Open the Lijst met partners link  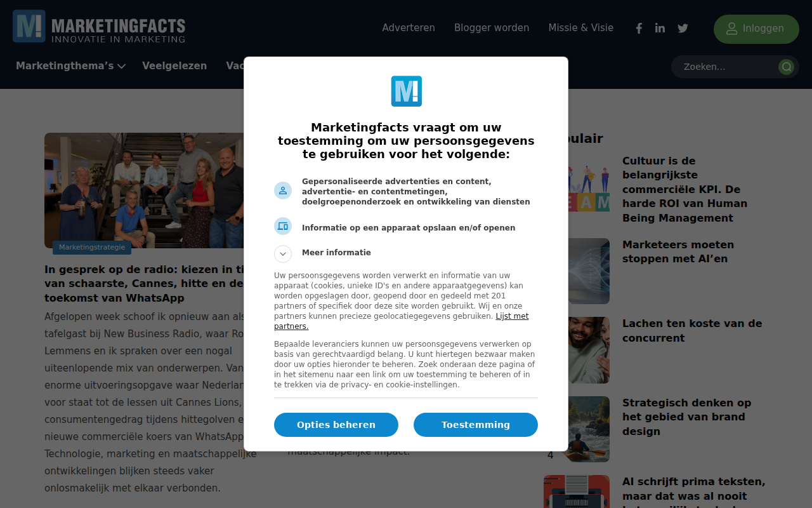coord(401,321)
